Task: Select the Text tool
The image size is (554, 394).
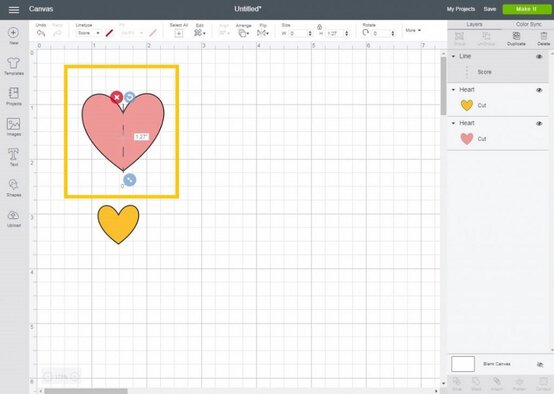Action: pyautogui.click(x=13, y=157)
